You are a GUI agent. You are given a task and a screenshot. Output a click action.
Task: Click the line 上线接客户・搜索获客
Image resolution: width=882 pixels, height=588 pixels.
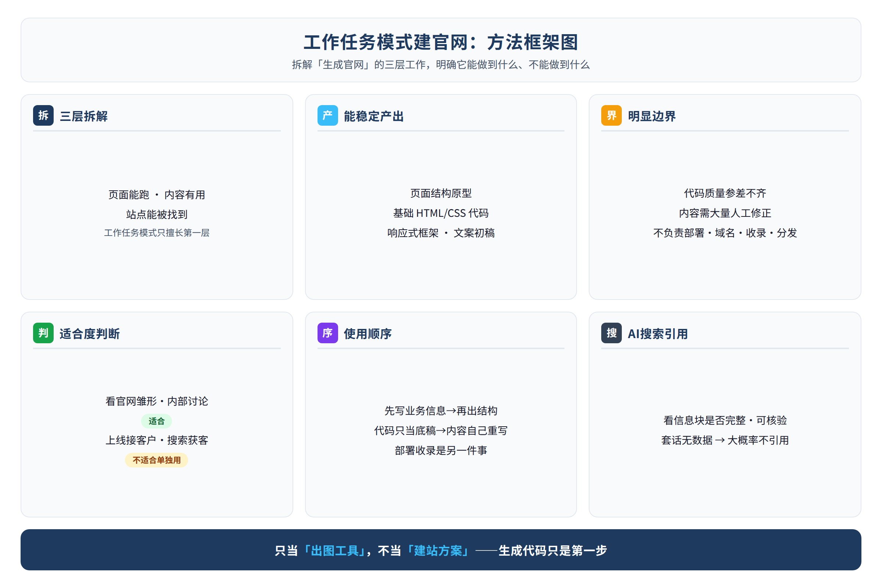[157, 440]
